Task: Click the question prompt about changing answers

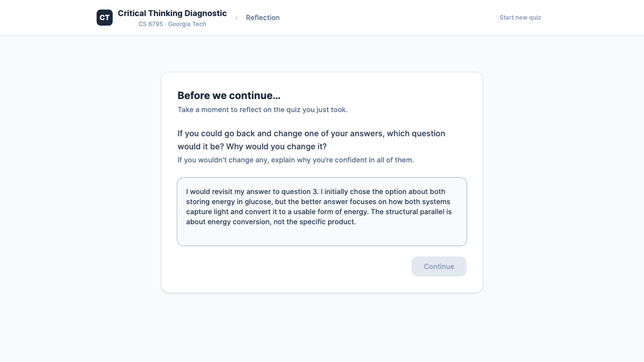Action: (x=311, y=140)
